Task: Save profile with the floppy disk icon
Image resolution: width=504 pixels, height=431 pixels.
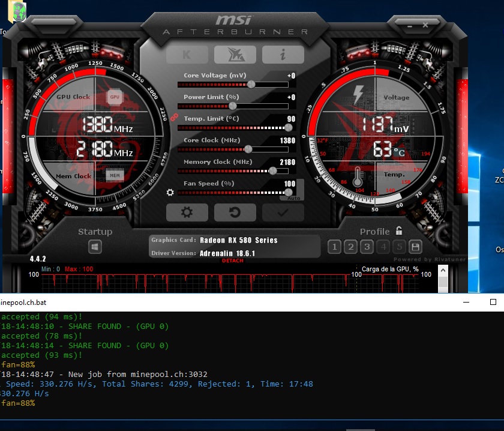Action: click(415, 247)
